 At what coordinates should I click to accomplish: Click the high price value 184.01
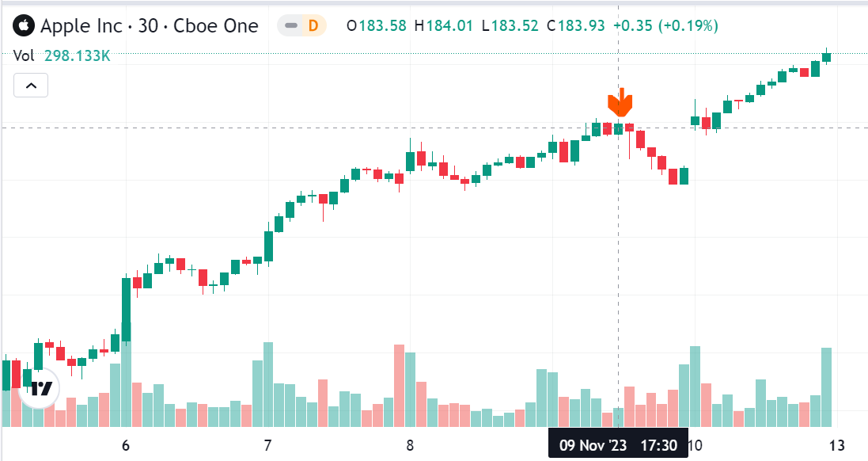pos(449,26)
